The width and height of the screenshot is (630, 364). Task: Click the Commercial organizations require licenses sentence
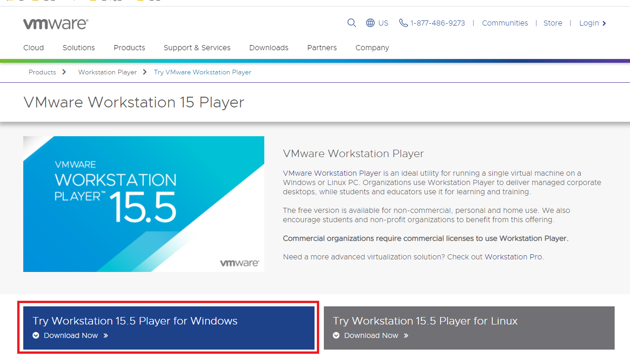pos(426,238)
